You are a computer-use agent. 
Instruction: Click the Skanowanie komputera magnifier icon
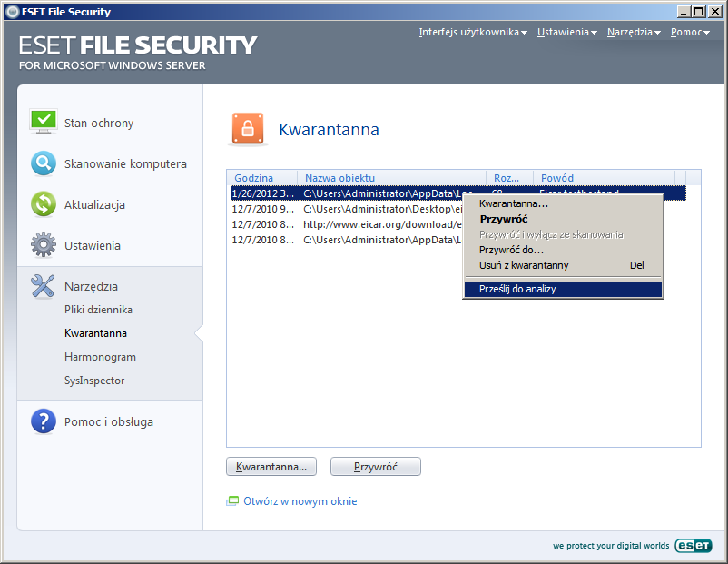[44, 163]
